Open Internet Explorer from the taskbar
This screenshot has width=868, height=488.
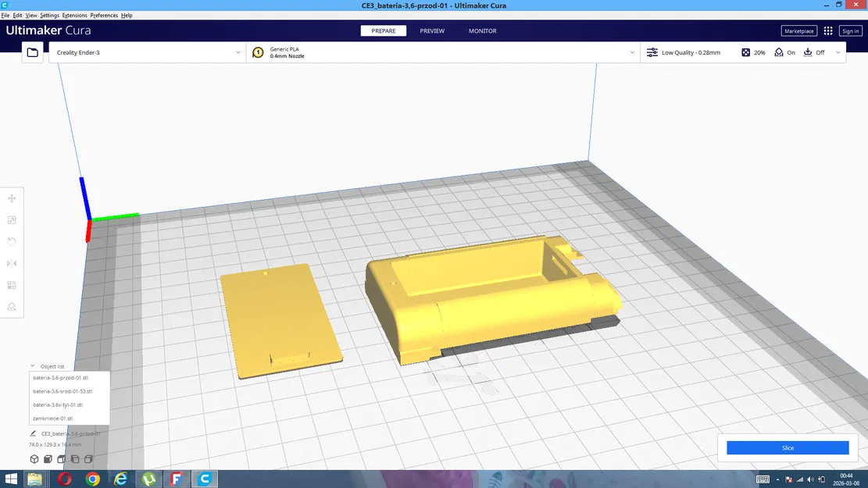point(120,479)
